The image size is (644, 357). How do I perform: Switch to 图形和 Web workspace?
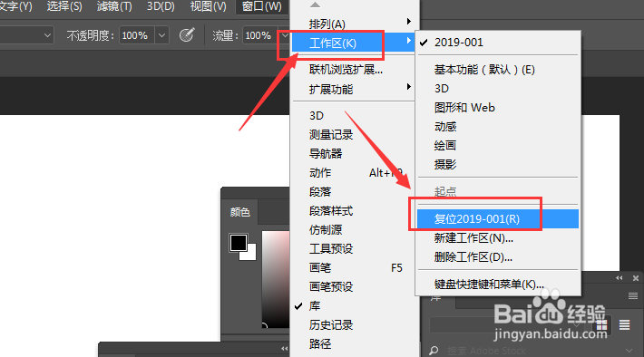[x=498, y=108]
